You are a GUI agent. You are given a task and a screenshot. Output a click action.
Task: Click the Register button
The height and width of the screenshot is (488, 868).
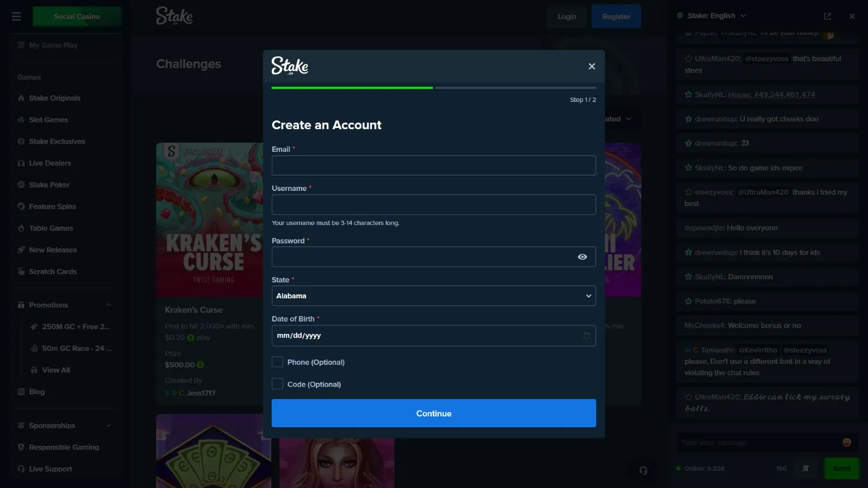tap(616, 16)
